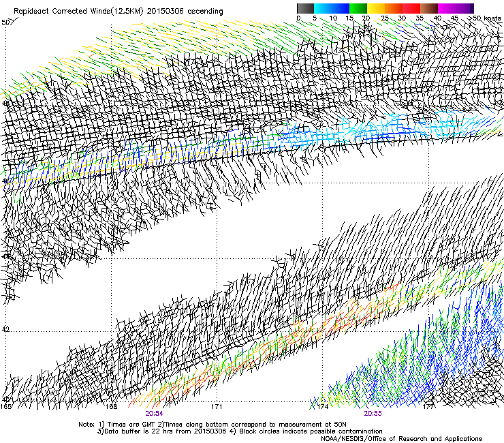Click the legend tick label 25
This screenshot has height=443, width=504.
(385, 18)
